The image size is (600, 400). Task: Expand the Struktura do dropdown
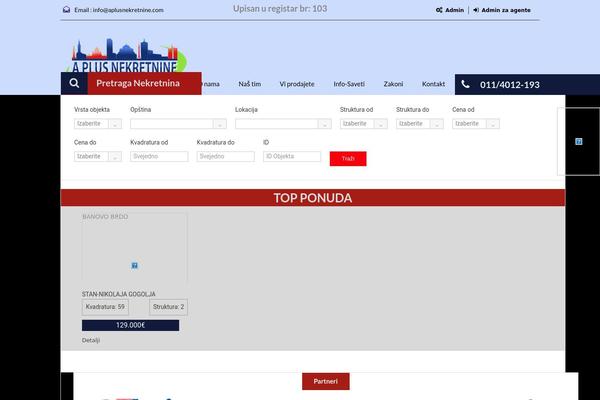pyautogui.click(x=420, y=124)
